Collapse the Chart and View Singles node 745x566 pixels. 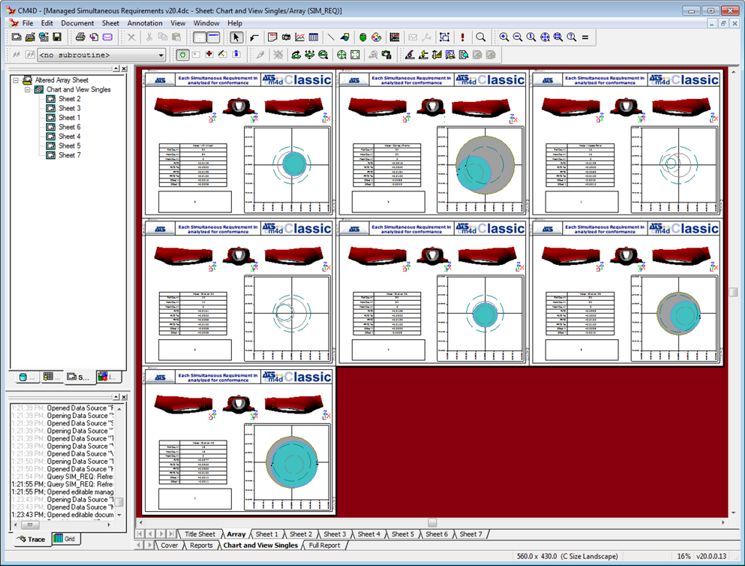[x=27, y=89]
